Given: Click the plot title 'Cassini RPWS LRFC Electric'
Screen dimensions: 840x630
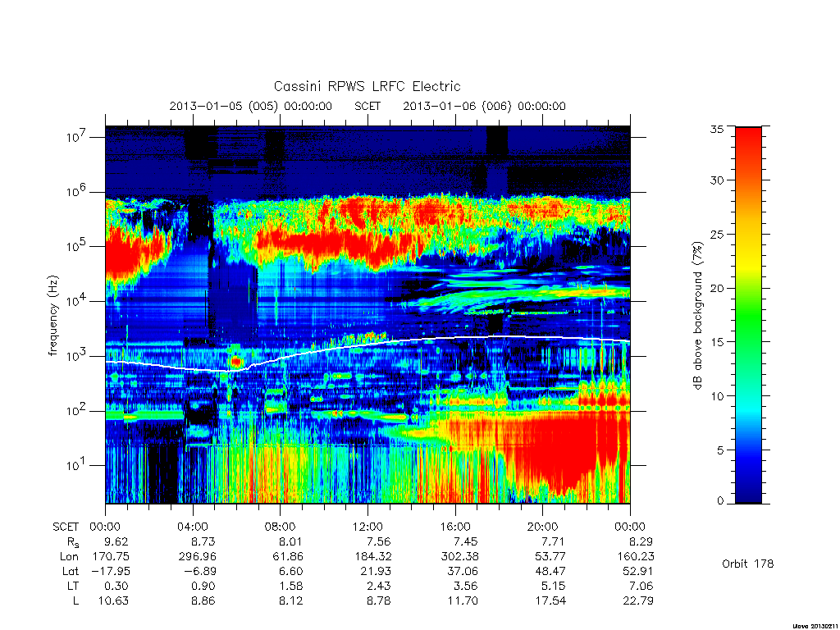Looking at the screenshot, I should (x=367, y=86).
